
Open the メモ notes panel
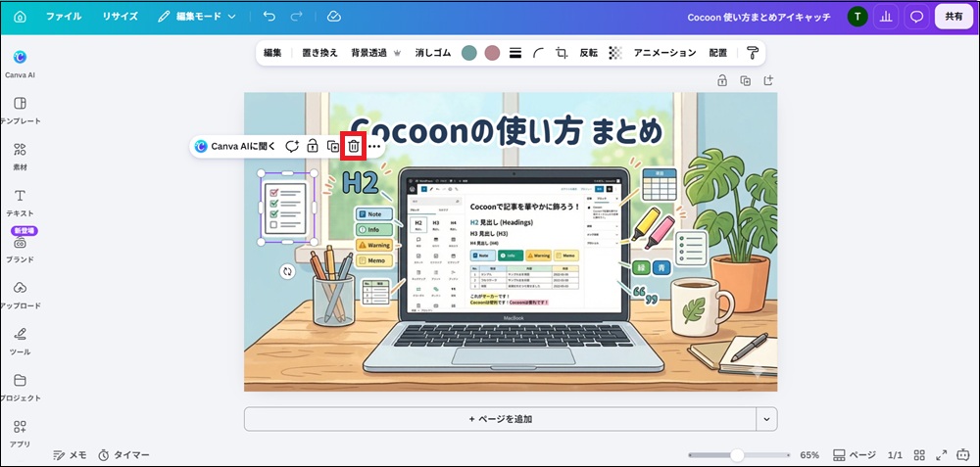[70, 455]
